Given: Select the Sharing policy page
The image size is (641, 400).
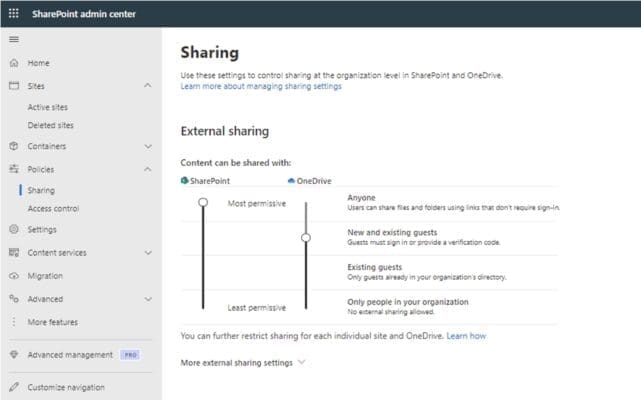Looking at the screenshot, I should click(x=41, y=190).
